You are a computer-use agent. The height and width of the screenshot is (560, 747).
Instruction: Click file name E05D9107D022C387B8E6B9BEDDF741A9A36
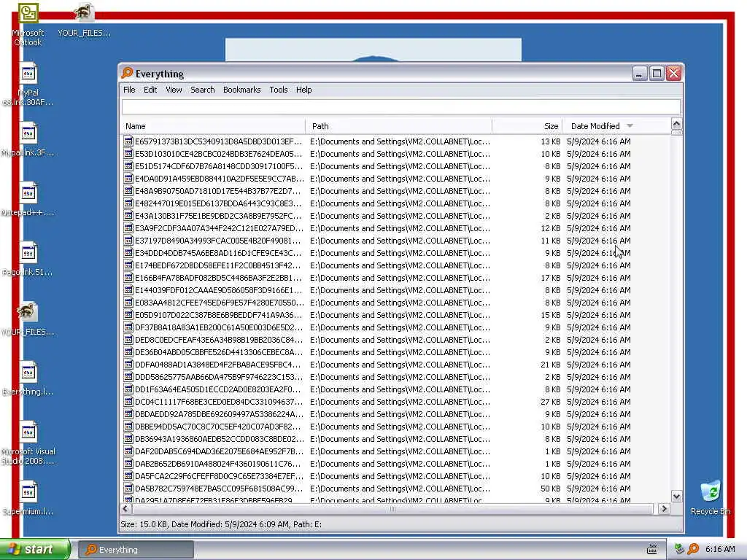point(219,315)
